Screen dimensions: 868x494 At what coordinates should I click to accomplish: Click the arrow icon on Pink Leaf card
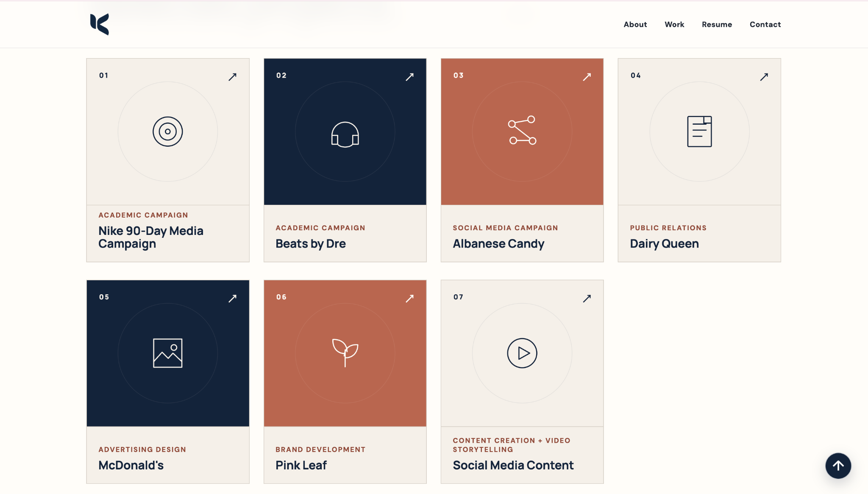(x=409, y=299)
